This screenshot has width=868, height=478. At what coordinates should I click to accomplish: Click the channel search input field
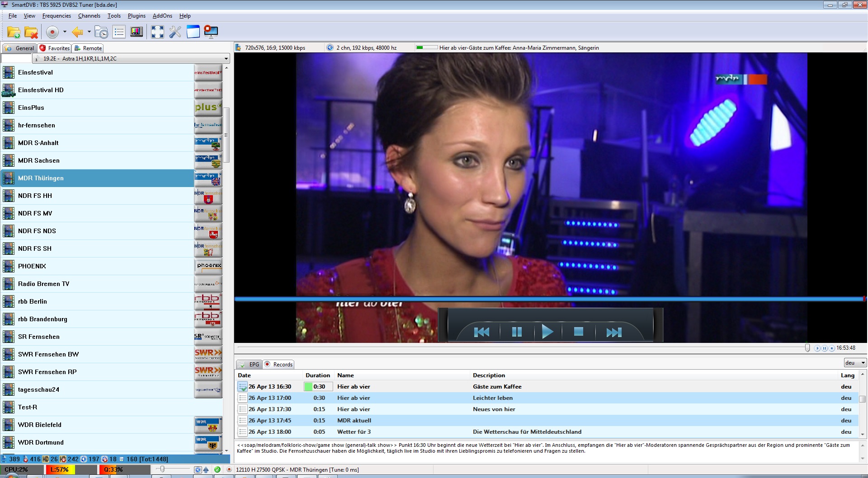click(x=16, y=59)
